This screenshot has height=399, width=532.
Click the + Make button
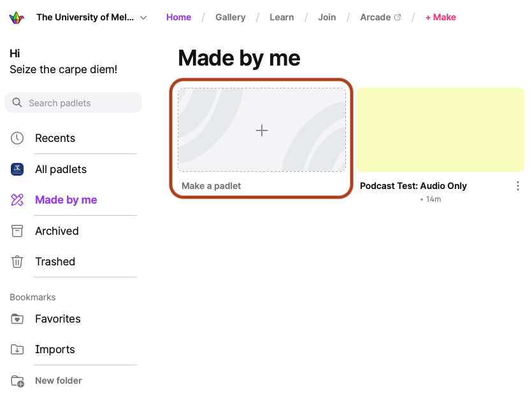[440, 17]
